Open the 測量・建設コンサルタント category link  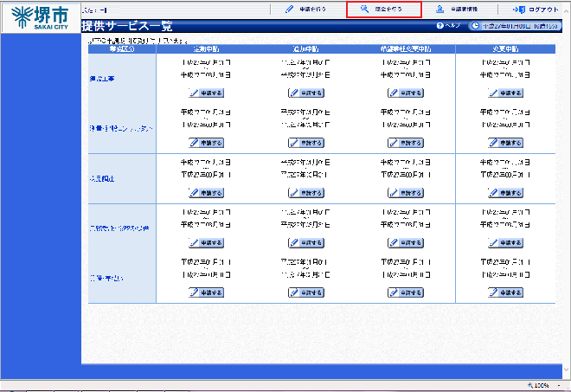(121, 129)
